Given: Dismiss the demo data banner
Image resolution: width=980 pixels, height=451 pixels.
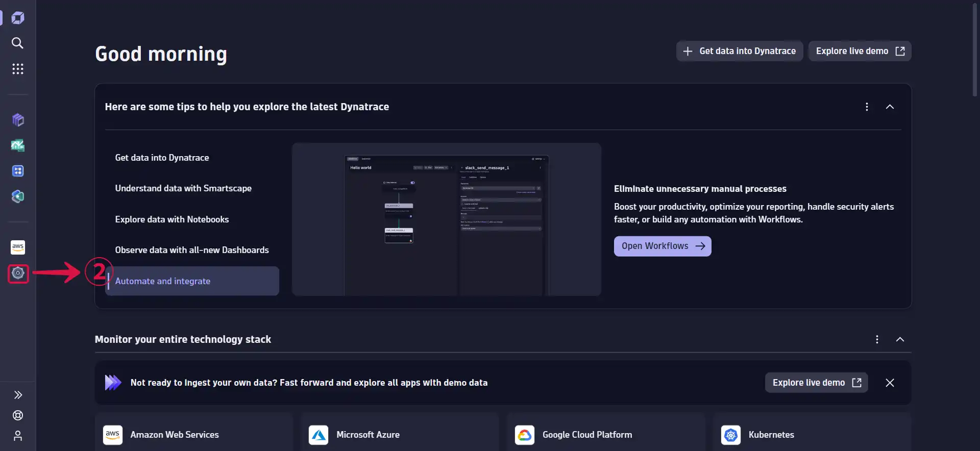Looking at the screenshot, I should coord(890,383).
